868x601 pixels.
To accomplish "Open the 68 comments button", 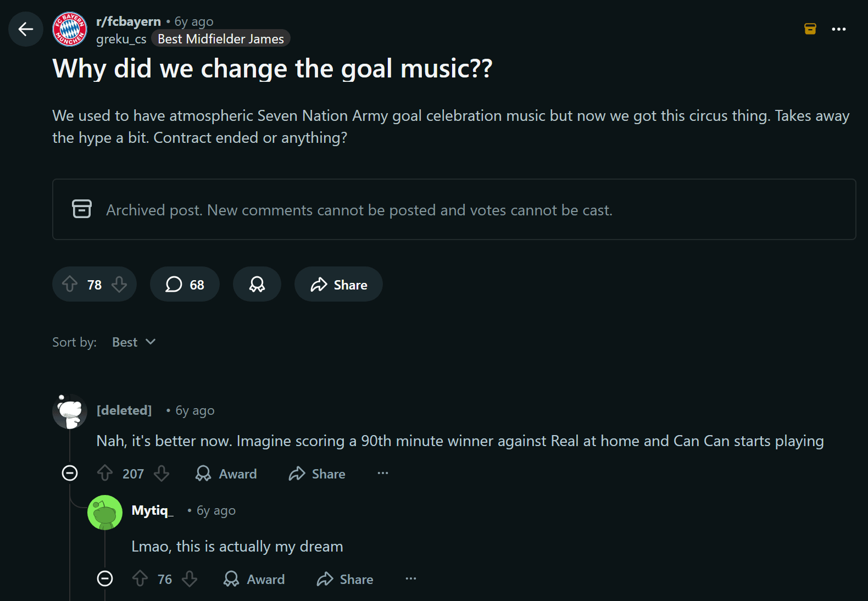I will tap(185, 285).
